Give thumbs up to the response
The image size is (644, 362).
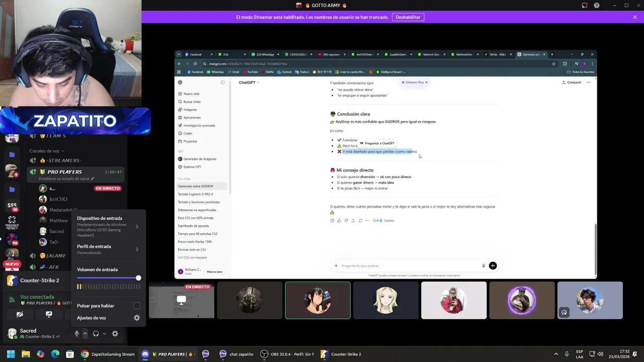pyautogui.click(x=339, y=221)
